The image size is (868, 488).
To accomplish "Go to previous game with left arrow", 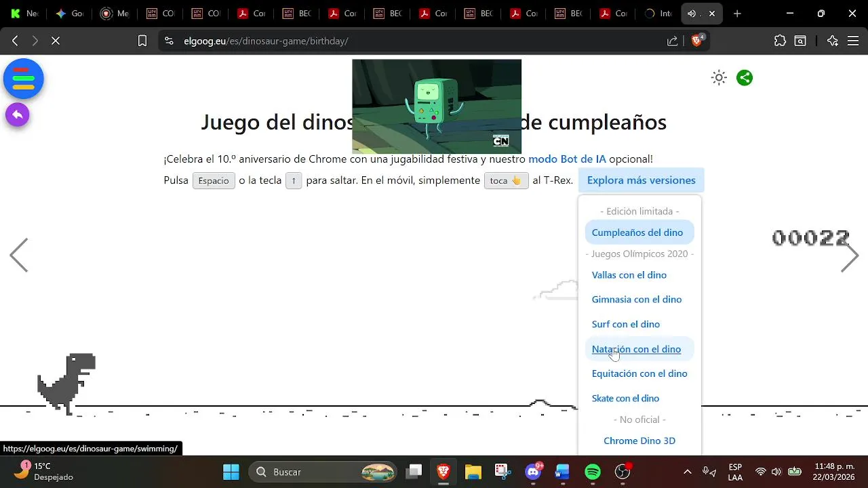I will 19,256.
